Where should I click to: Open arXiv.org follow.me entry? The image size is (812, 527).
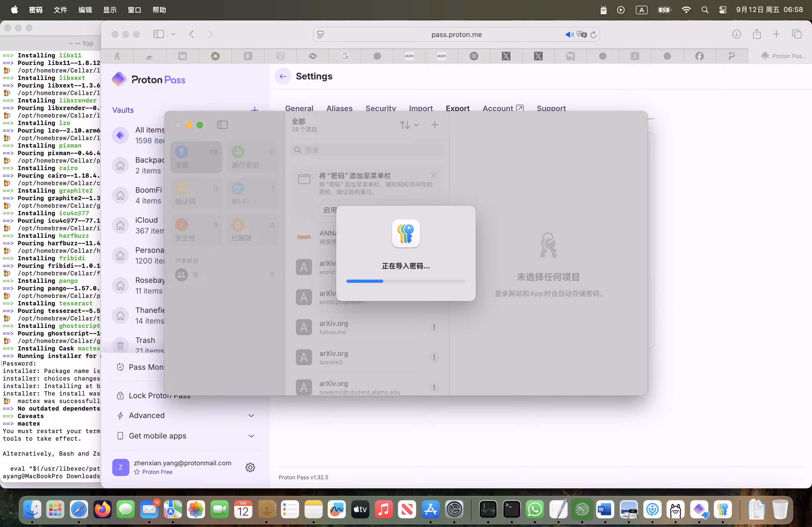(367, 327)
